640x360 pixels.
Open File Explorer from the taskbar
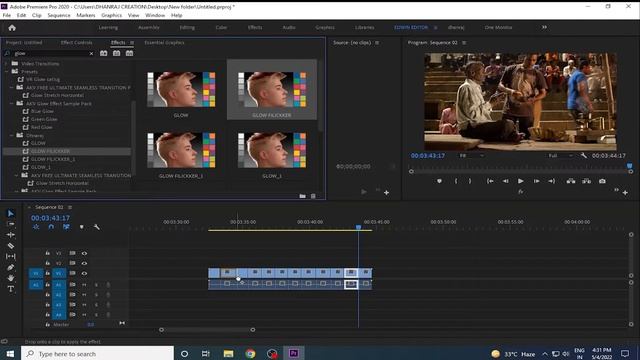click(229, 353)
